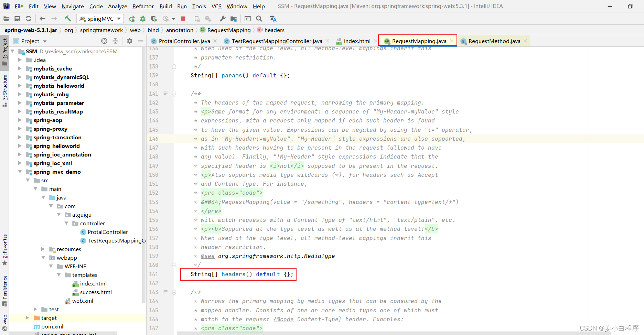Viewport: 644px width, 335px height.
Task: Switch to the index.html editor tab
Action: pyautogui.click(x=357, y=41)
